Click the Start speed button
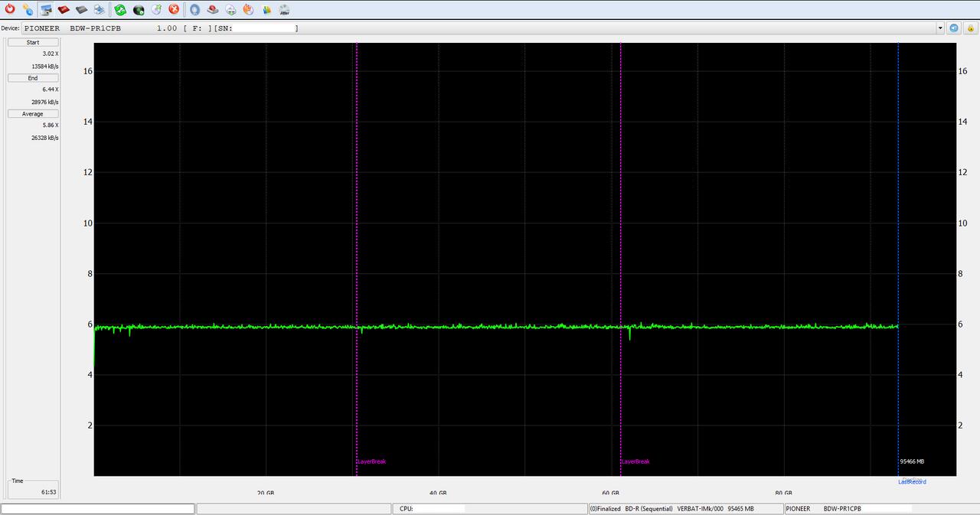The height and width of the screenshot is (515, 980). 33,42
